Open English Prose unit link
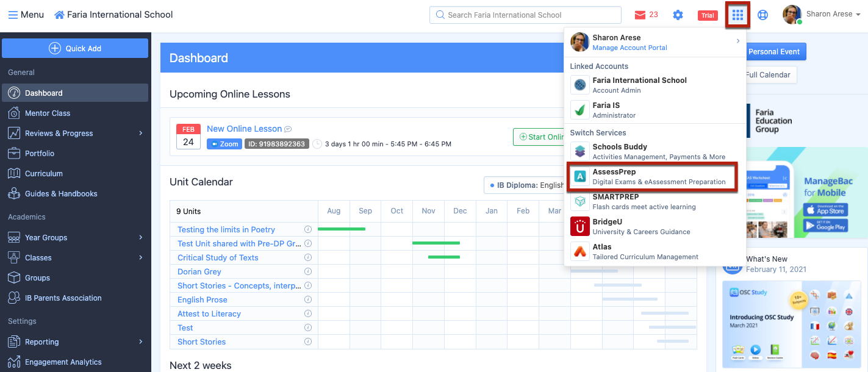The height and width of the screenshot is (372, 868). (x=203, y=299)
